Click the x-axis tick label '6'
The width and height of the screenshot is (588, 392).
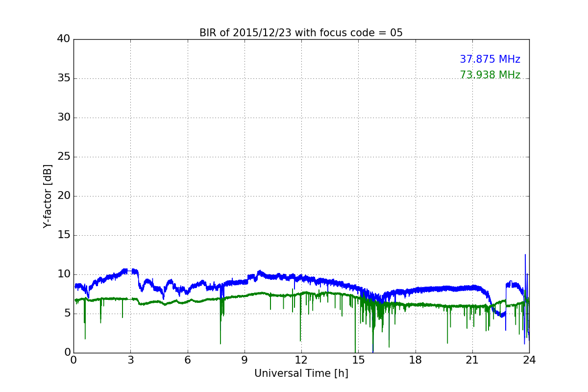[187, 360]
